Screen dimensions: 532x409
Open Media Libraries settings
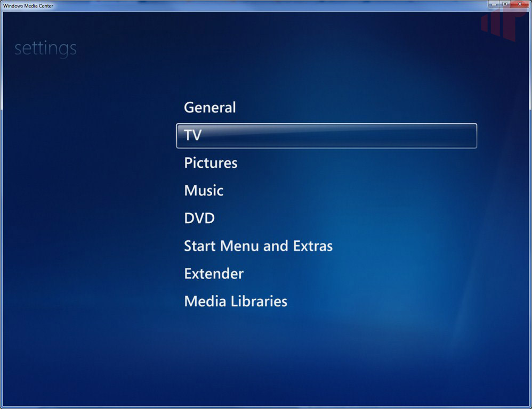[236, 301]
